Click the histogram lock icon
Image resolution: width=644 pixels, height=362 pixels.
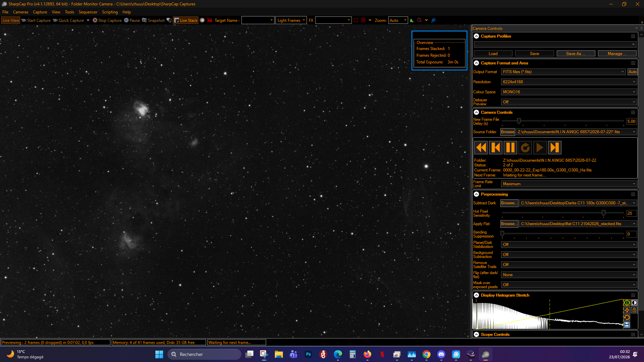point(634,310)
